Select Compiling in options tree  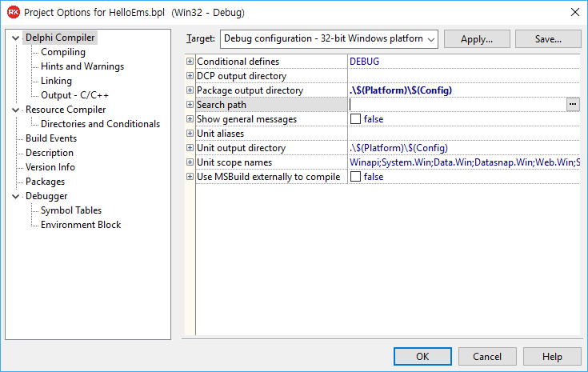(x=63, y=52)
